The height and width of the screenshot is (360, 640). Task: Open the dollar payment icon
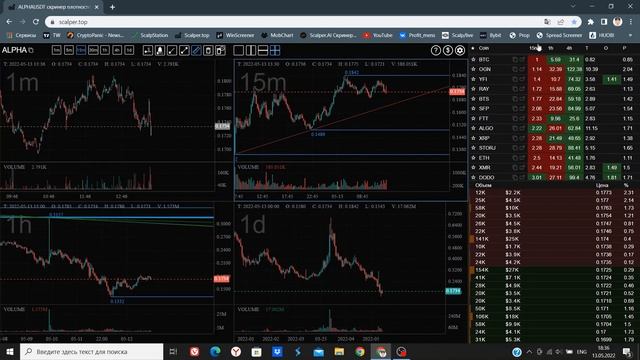coord(448,50)
